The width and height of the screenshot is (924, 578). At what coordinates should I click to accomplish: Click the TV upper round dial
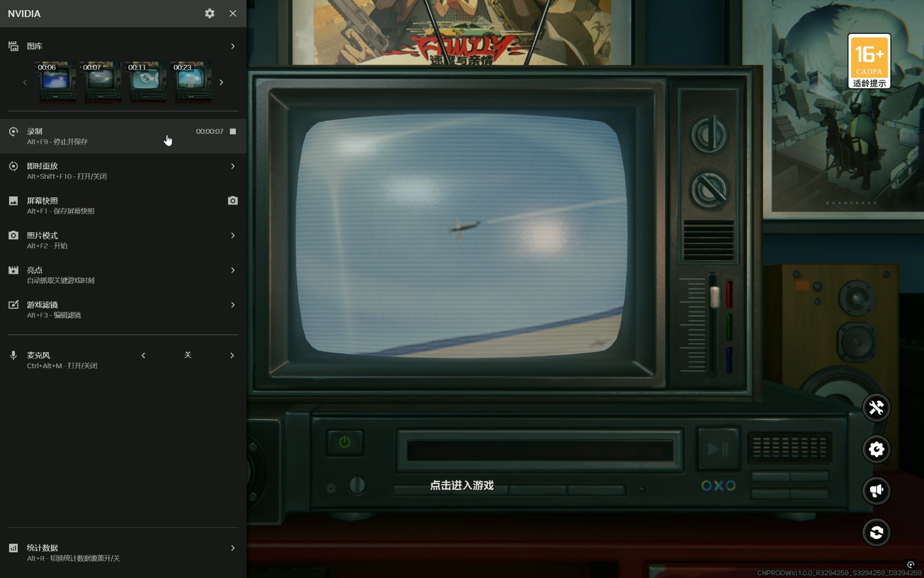(709, 135)
